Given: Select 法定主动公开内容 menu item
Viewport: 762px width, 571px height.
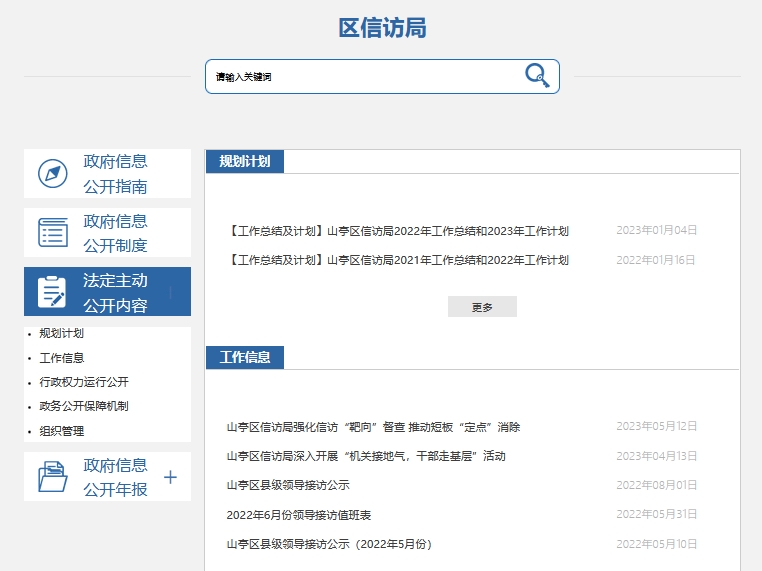Looking at the screenshot, I should [107, 292].
